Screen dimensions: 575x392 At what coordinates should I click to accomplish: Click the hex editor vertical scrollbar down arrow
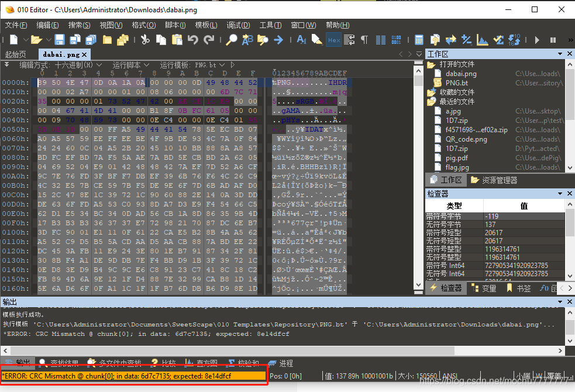tap(418, 286)
